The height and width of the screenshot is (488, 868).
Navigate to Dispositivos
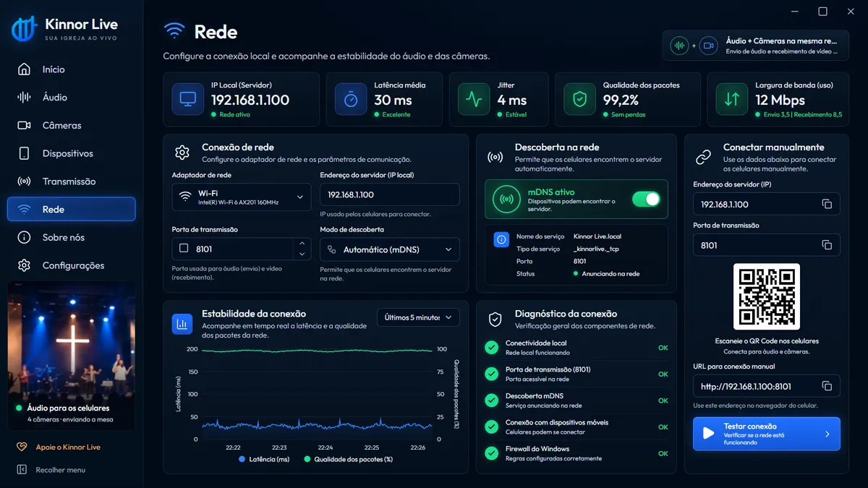tap(71, 153)
